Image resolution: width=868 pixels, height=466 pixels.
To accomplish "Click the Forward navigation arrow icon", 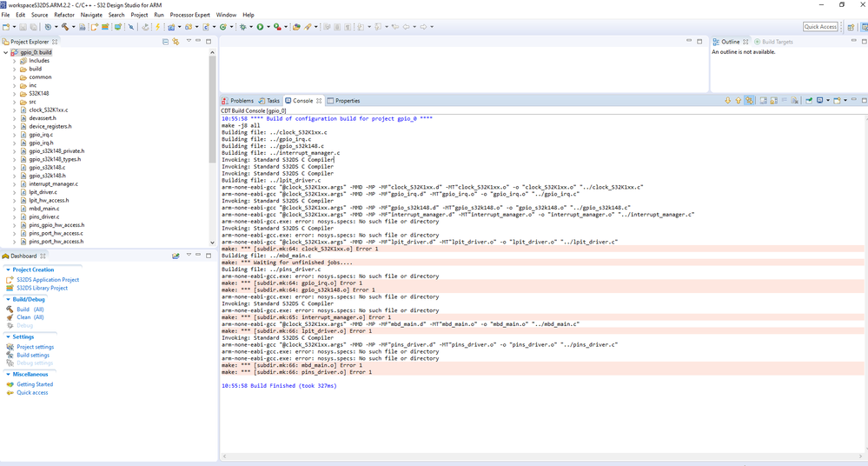I will [x=423, y=27].
